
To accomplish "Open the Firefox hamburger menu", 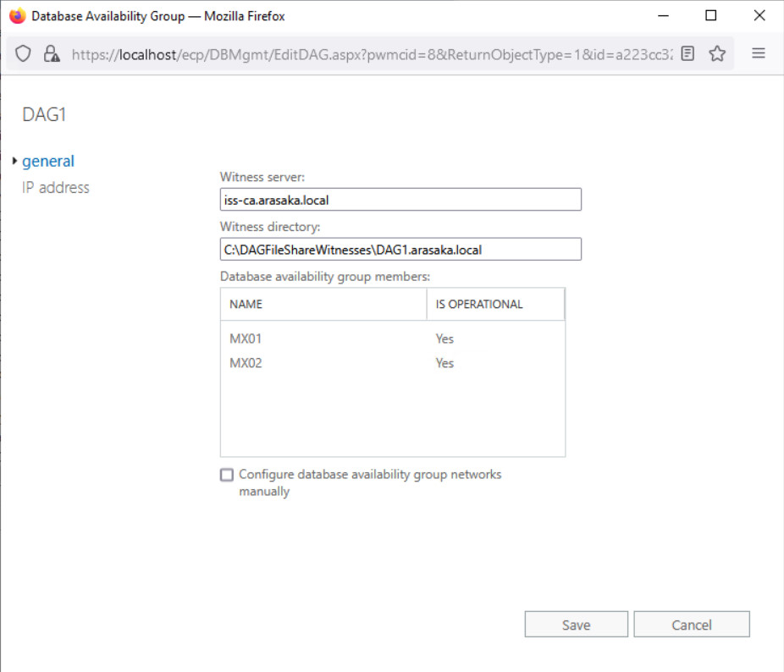I will [759, 53].
